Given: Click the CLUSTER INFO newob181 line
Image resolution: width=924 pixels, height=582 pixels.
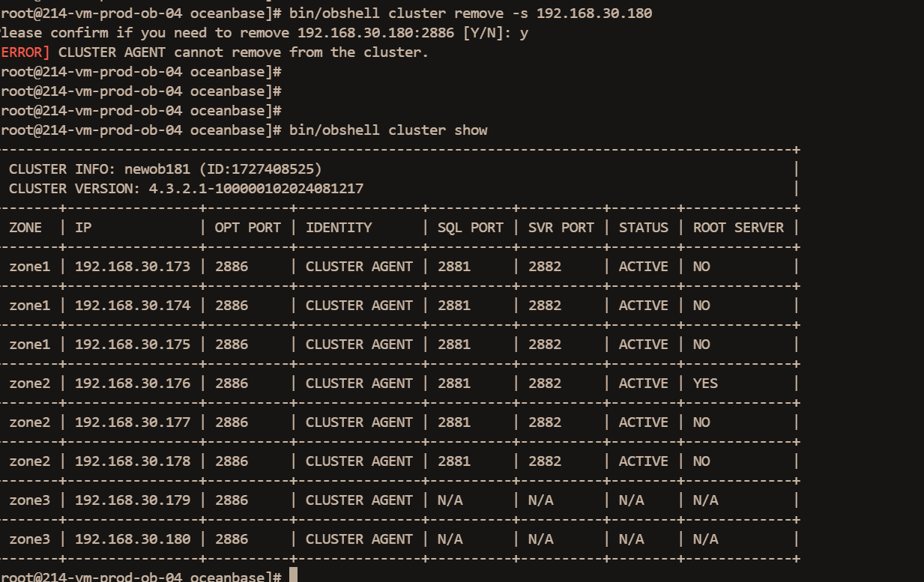Looking at the screenshot, I should (165, 169).
